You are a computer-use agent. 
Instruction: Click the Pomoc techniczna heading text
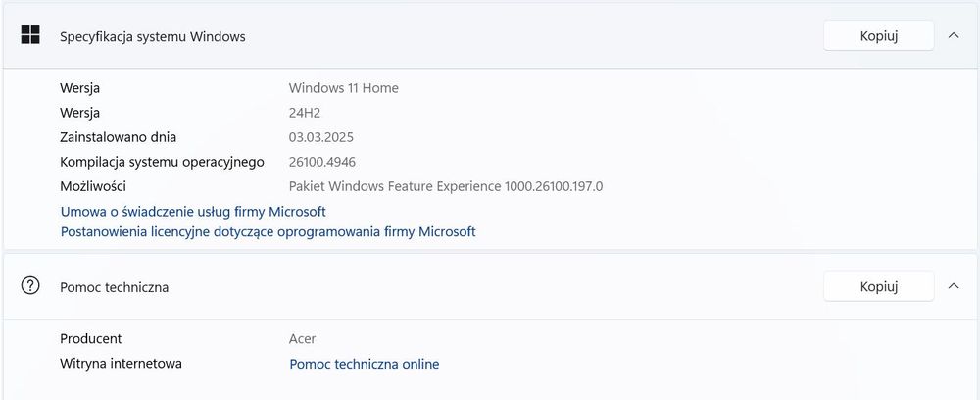pyautogui.click(x=115, y=287)
